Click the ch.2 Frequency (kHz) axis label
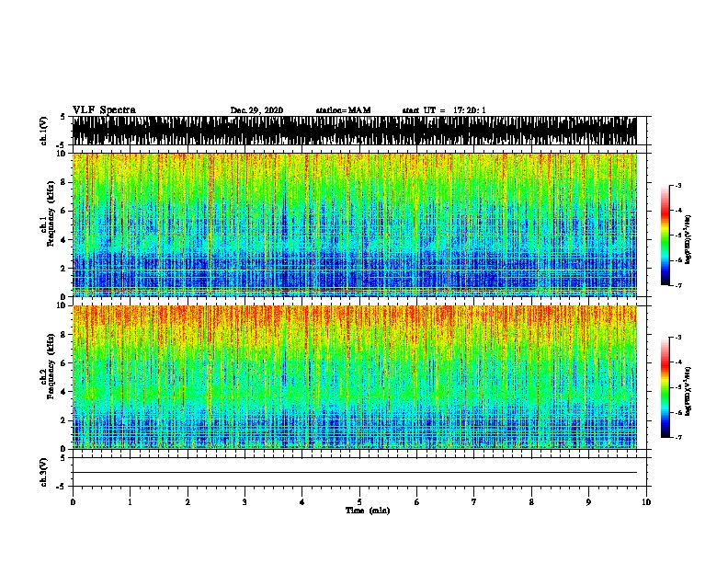This screenshot has width=728, height=563. (48, 367)
